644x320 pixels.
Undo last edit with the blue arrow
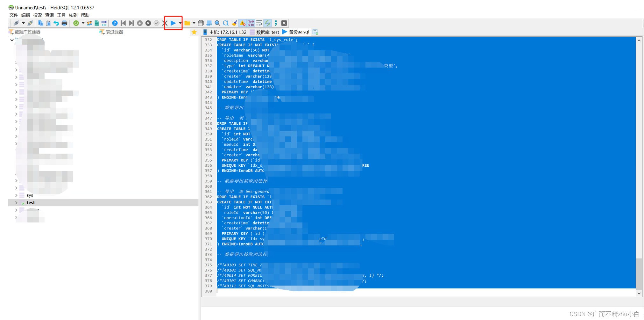point(56,23)
